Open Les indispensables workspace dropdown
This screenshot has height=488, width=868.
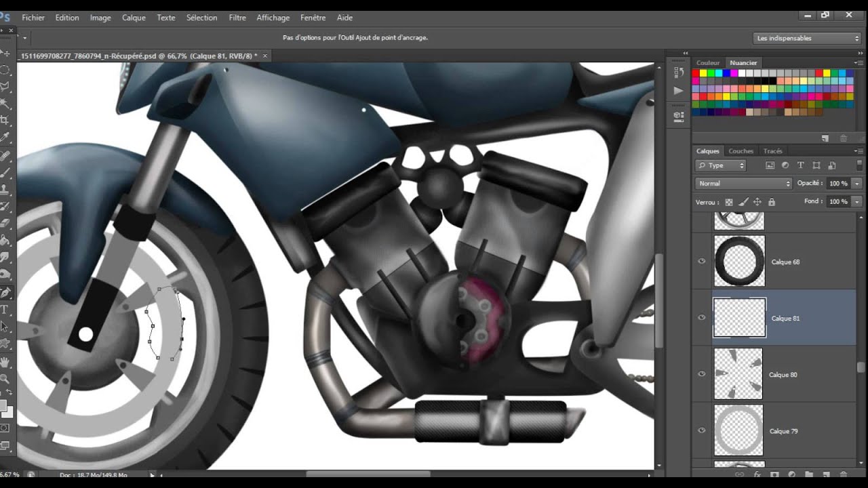pyautogui.click(x=807, y=38)
